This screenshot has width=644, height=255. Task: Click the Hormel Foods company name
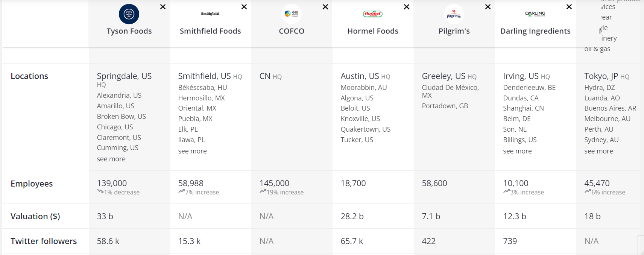[x=373, y=31]
